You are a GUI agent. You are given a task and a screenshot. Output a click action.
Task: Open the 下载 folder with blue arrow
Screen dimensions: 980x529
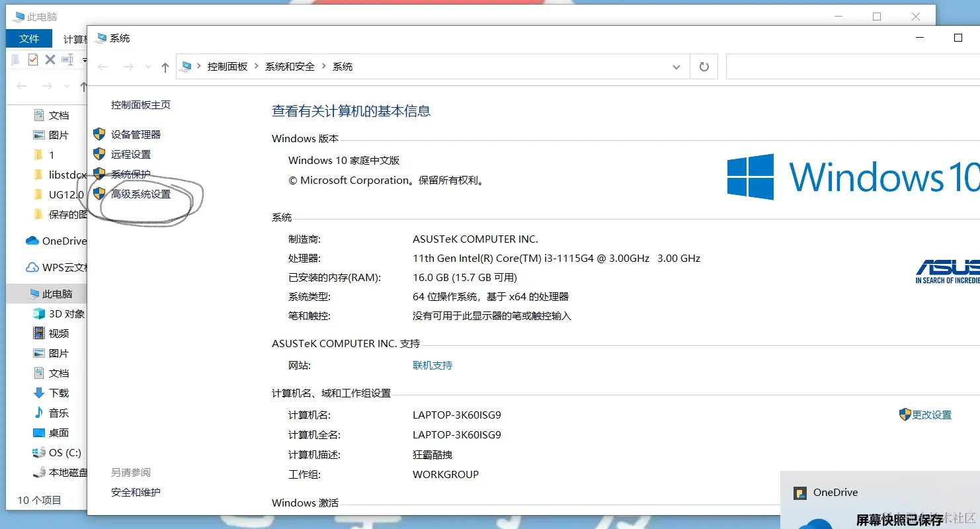[x=51, y=393]
